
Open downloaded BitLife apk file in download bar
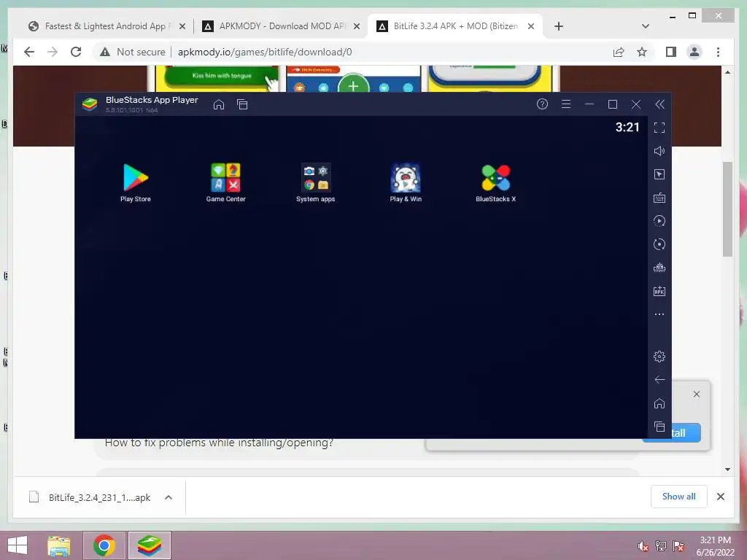coord(90,497)
